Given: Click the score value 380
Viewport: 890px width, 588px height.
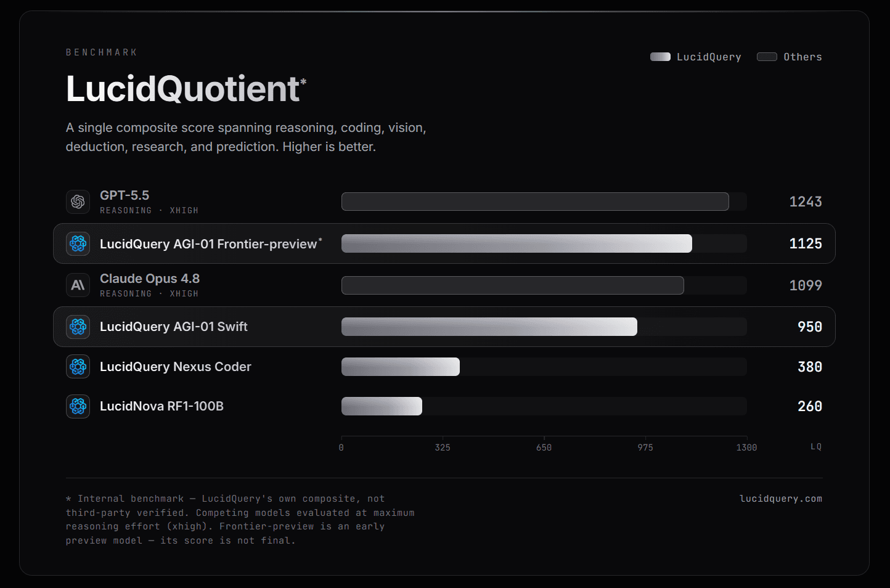Looking at the screenshot, I should [810, 367].
